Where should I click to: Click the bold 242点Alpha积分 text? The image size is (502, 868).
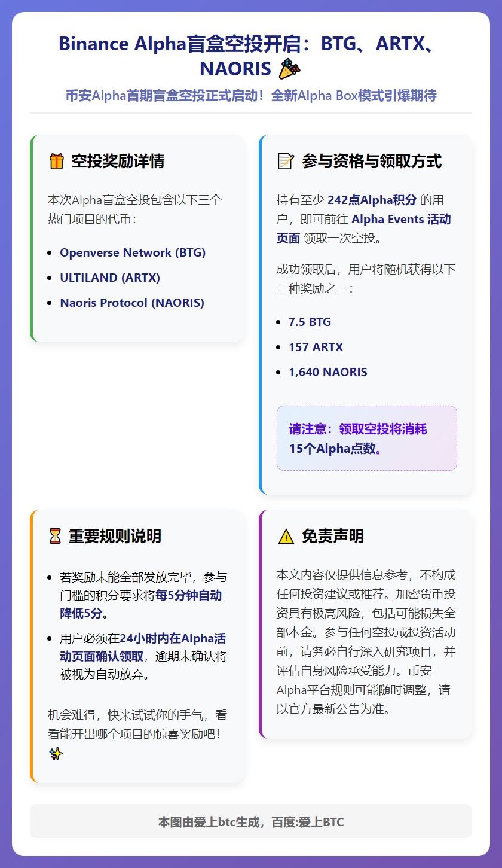point(372,200)
